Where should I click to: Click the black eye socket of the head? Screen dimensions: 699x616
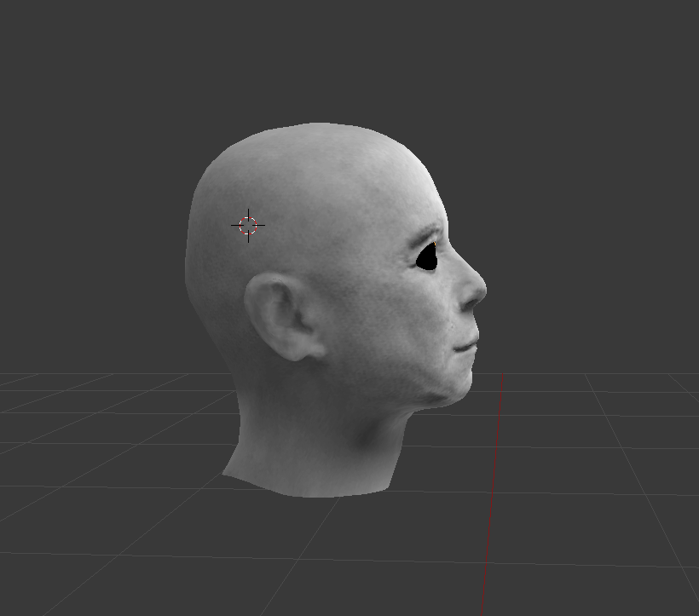[427, 257]
